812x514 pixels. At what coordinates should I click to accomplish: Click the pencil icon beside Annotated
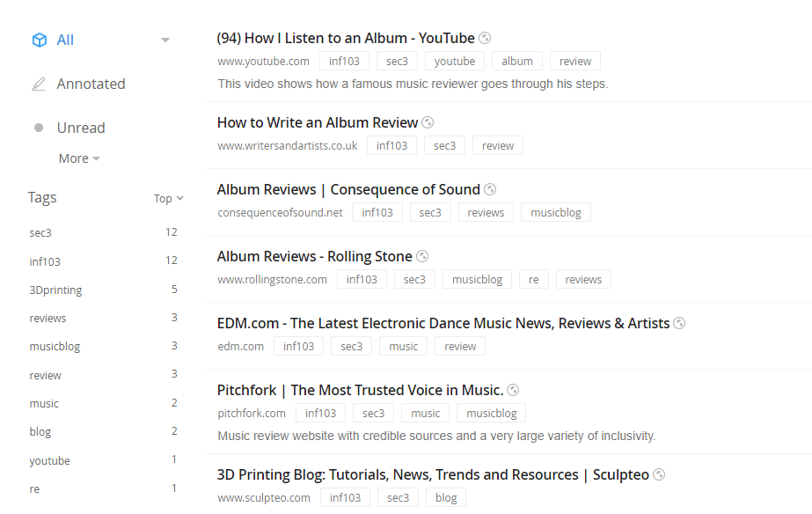pyautogui.click(x=39, y=84)
